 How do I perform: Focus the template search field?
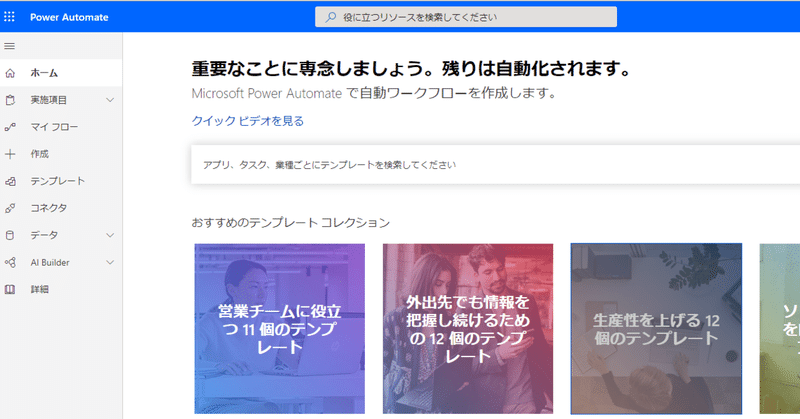(495, 164)
